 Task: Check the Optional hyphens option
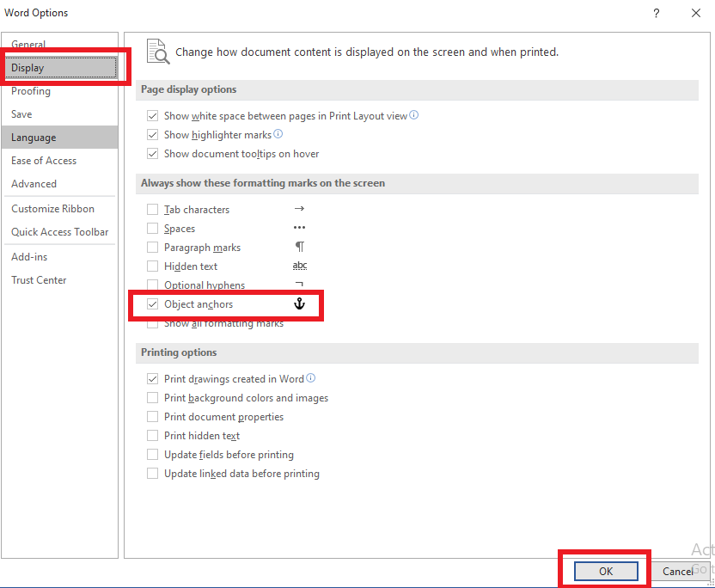click(x=152, y=285)
